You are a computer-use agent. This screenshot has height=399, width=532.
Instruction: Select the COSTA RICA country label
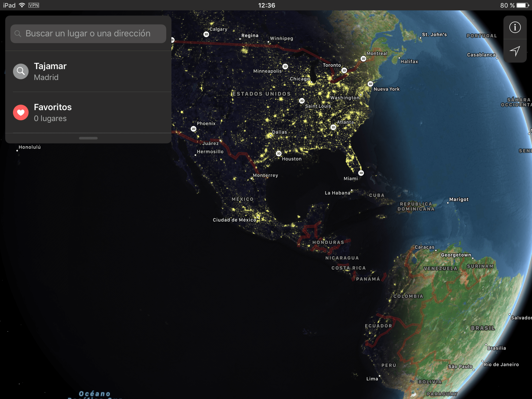pyautogui.click(x=348, y=268)
